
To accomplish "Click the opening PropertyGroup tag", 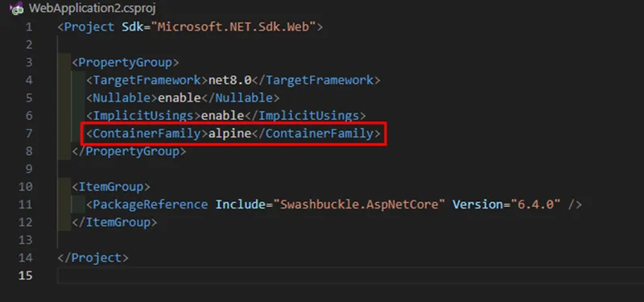I will [126, 63].
